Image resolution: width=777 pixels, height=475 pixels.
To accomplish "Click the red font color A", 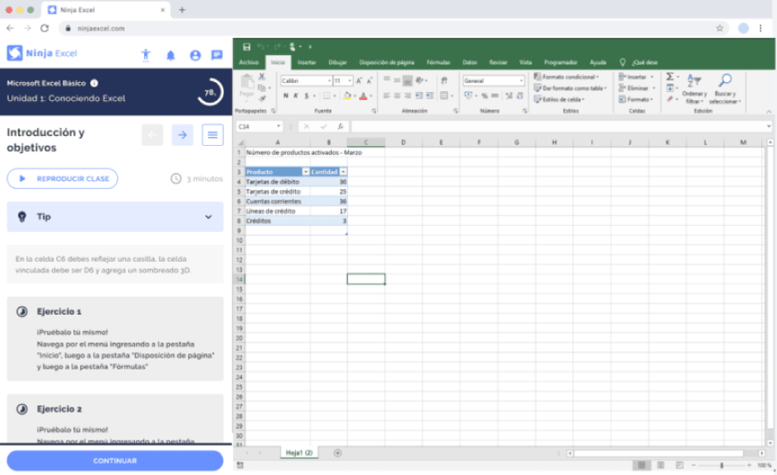I will tap(363, 96).
